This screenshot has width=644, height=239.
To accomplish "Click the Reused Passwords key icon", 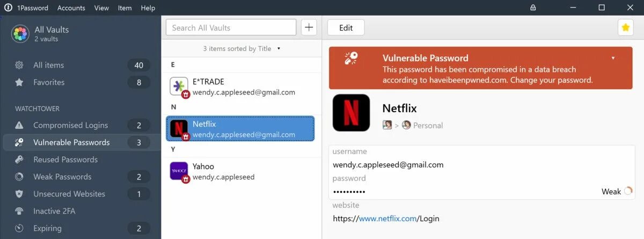I will click(19, 160).
